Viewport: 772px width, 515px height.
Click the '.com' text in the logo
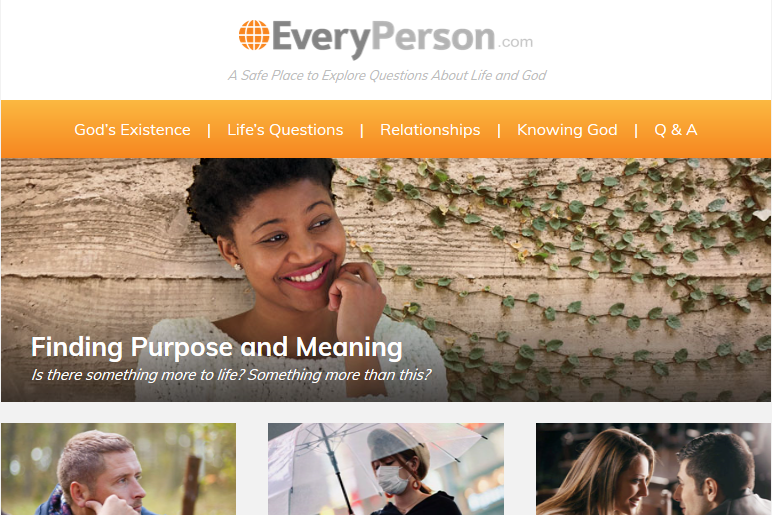(515, 42)
